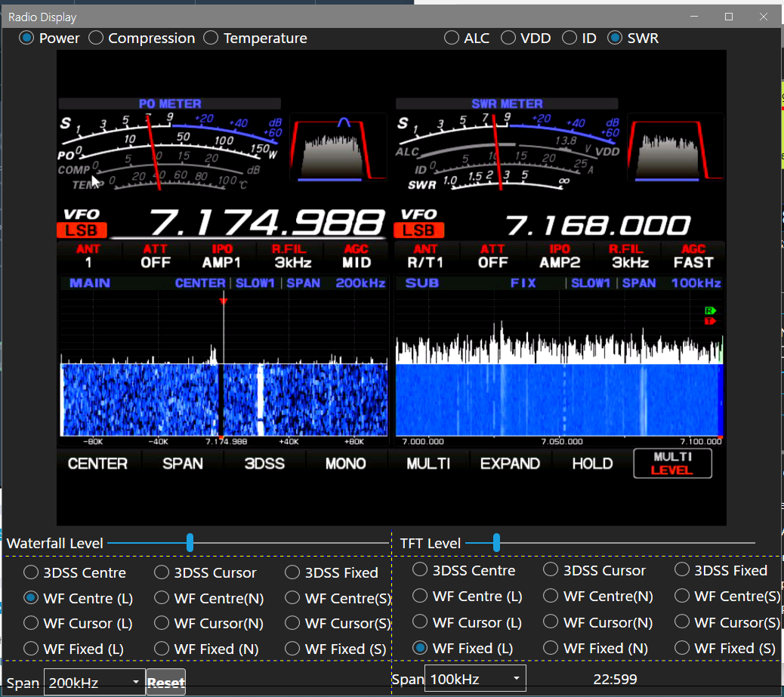
Task: Click the main VFO frequency 7.174.988
Action: pos(267,223)
